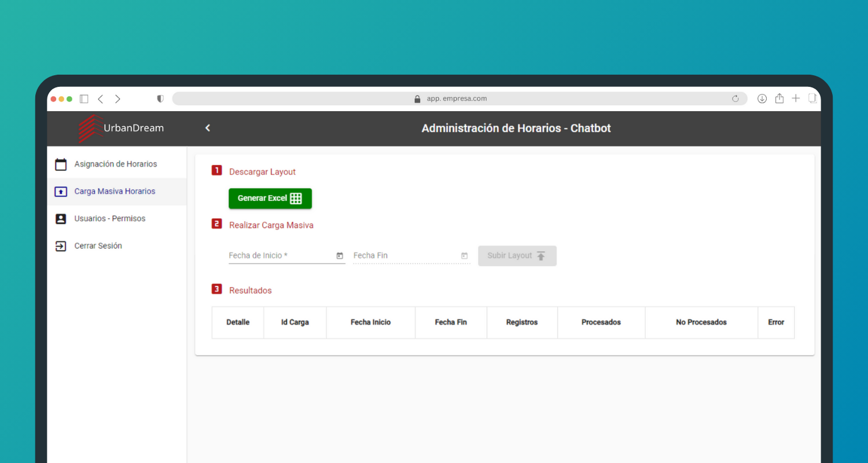868x463 pixels.
Task: Click the UrbanDream logo
Action: click(122, 128)
